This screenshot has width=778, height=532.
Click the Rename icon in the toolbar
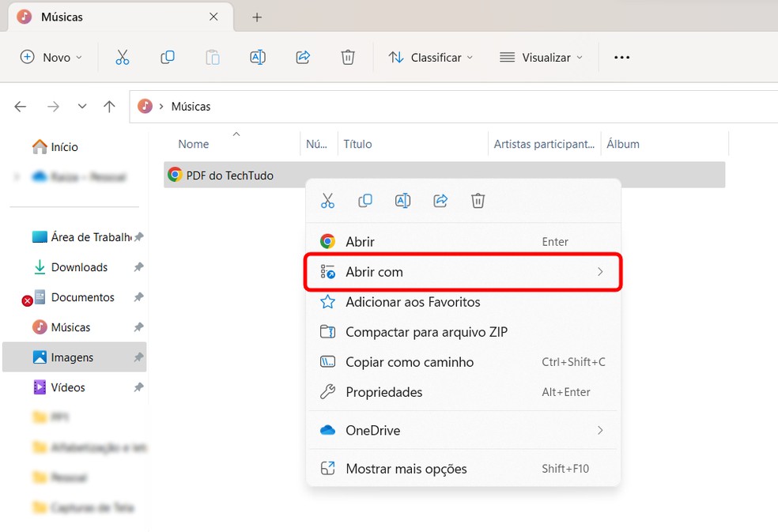click(257, 56)
